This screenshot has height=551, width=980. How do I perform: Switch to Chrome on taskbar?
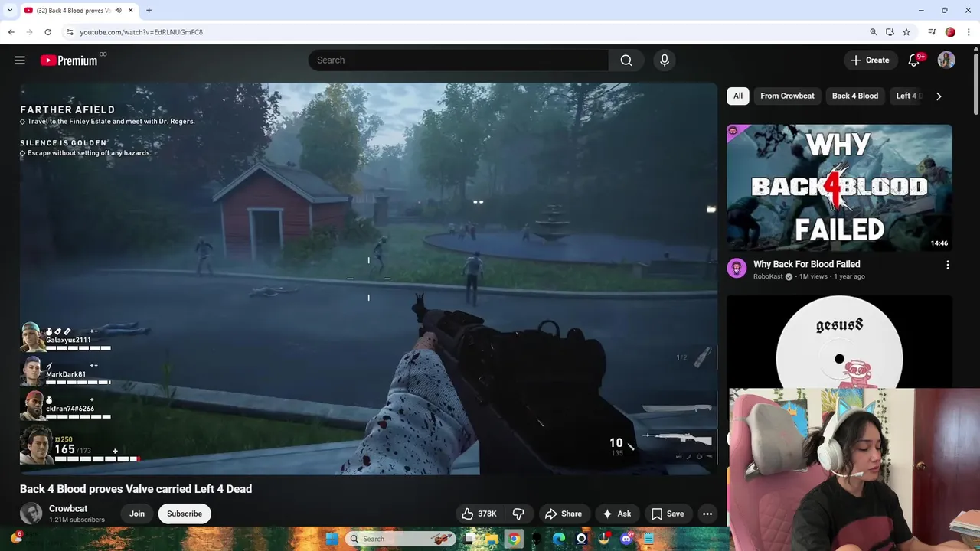(514, 539)
